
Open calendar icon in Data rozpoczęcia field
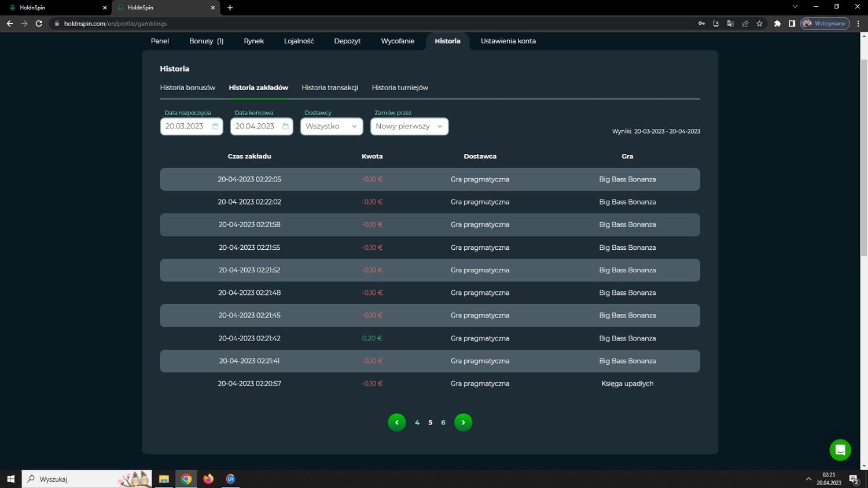click(215, 126)
